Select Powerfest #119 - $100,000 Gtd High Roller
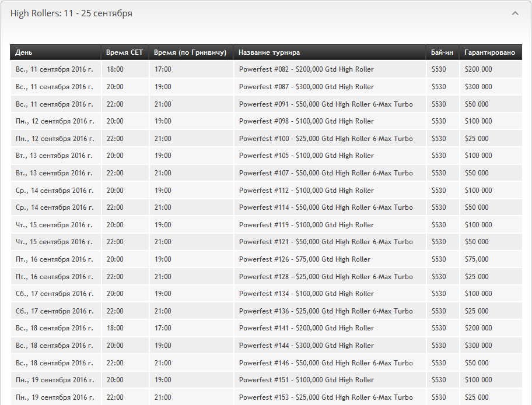This screenshot has height=405, width=532. coord(306,225)
